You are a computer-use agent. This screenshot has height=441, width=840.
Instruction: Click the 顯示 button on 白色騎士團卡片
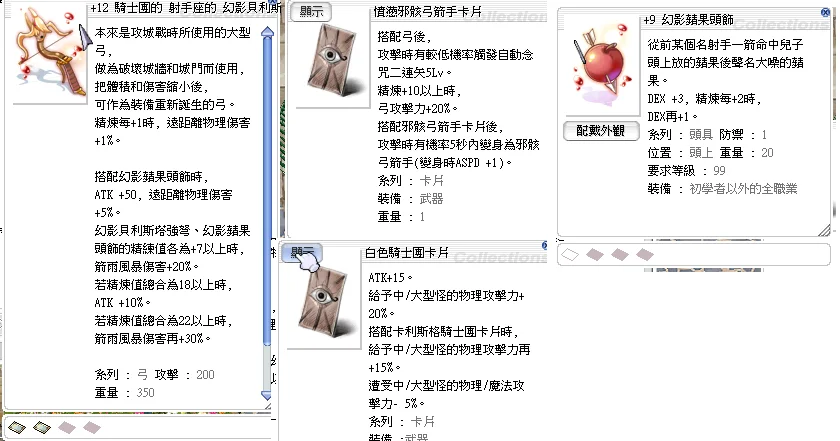tap(300, 251)
